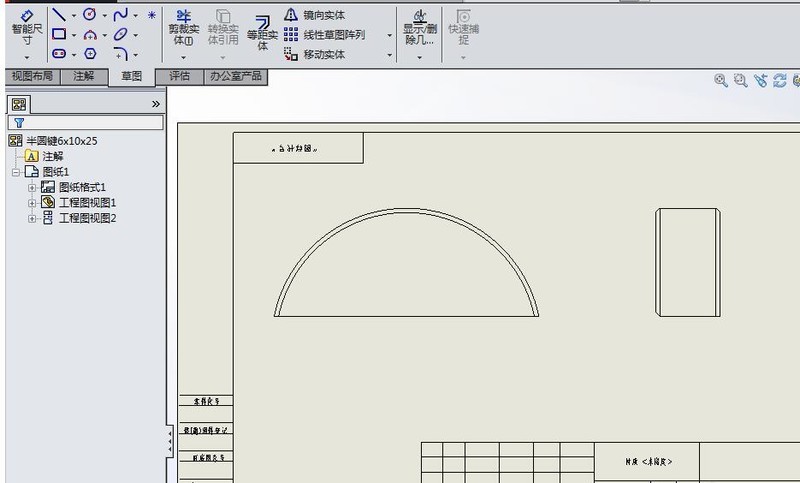
Task: Click Linear Sketch Pattern (线性草图阵列)
Action: click(x=324, y=35)
